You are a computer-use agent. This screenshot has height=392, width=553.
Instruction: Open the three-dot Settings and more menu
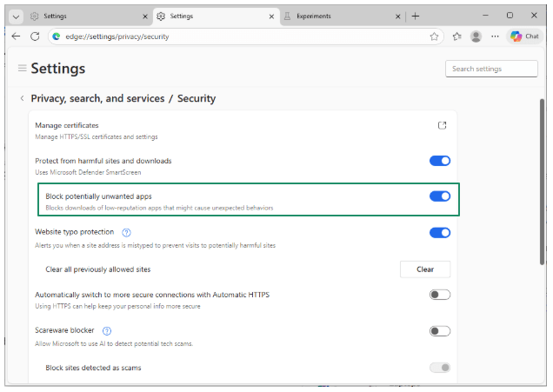(495, 37)
